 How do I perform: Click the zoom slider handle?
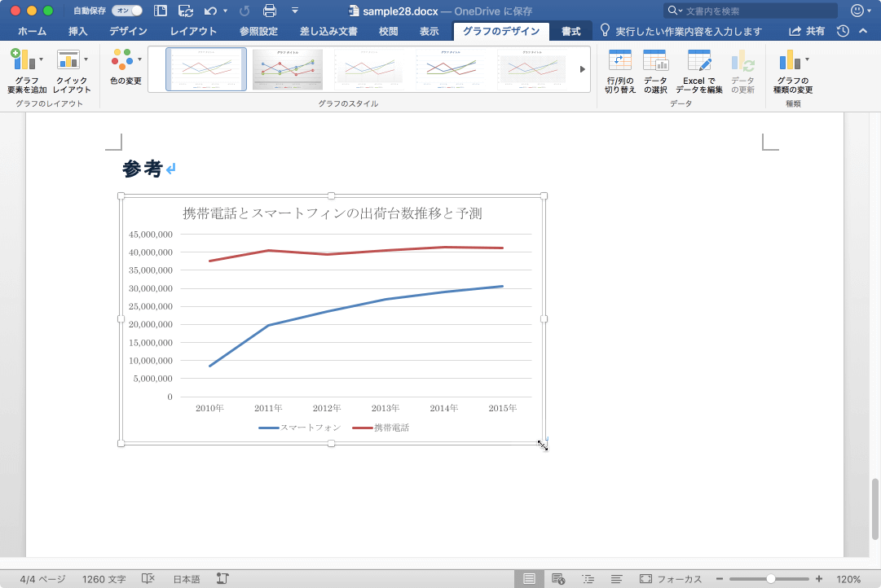(x=771, y=578)
